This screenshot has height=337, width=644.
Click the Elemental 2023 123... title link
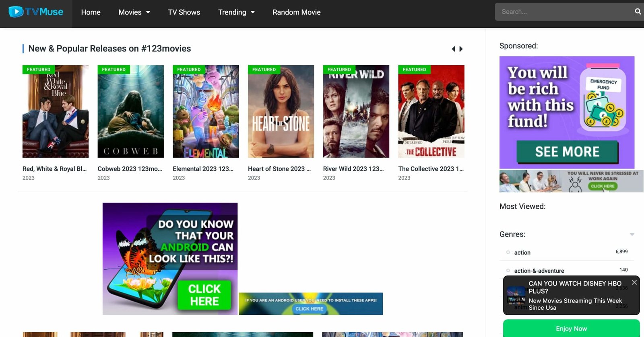point(203,169)
